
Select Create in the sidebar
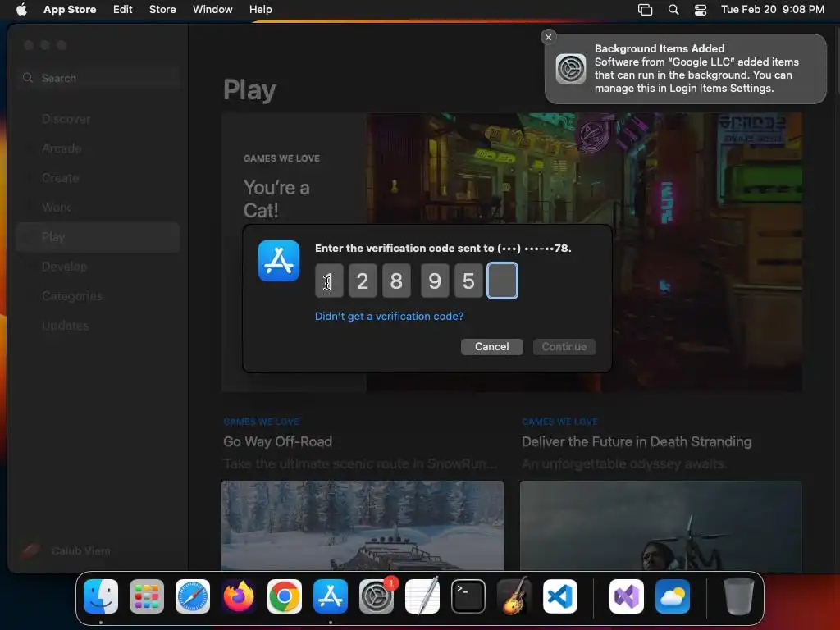98,178
